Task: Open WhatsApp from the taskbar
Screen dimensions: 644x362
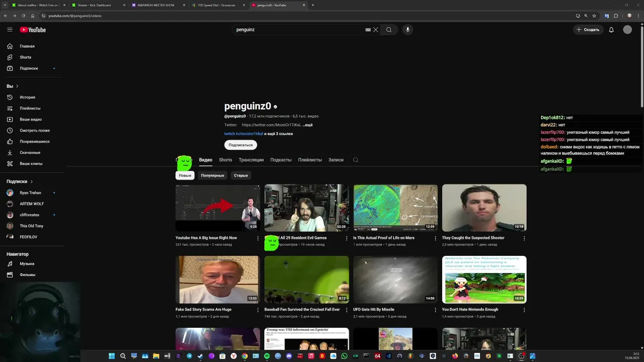Action: point(344,356)
